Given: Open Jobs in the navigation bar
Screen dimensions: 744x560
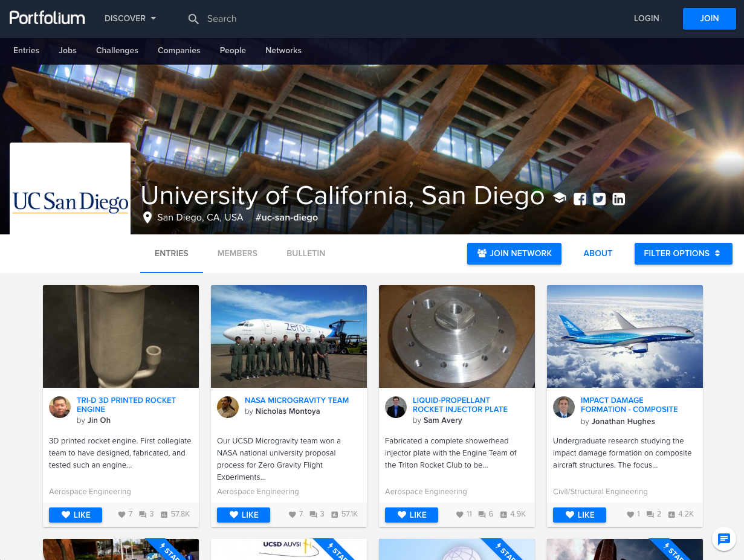Looking at the screenshot, I should coord(68,51).
